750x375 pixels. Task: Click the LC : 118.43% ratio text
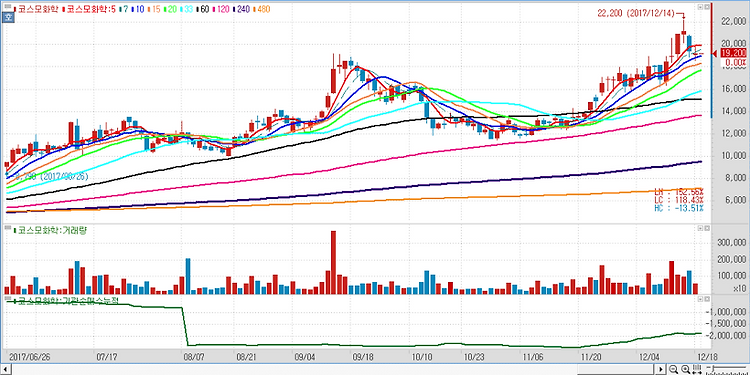679,199
